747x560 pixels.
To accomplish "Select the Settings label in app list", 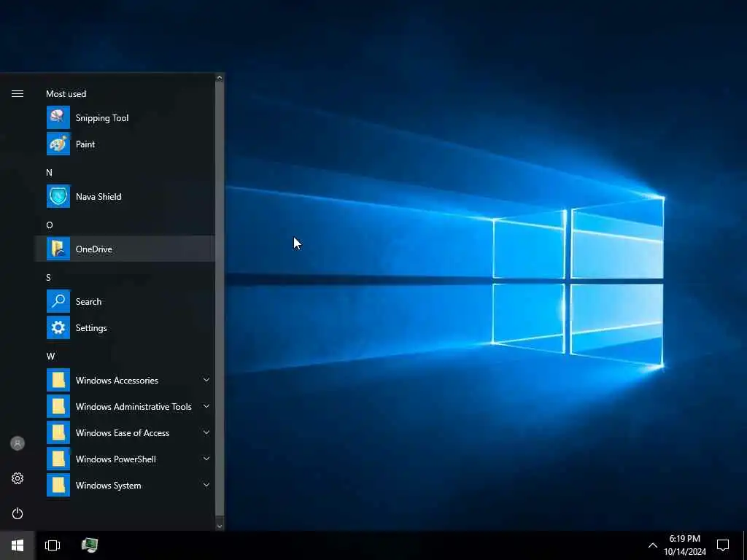I will [x=91, y=328].
